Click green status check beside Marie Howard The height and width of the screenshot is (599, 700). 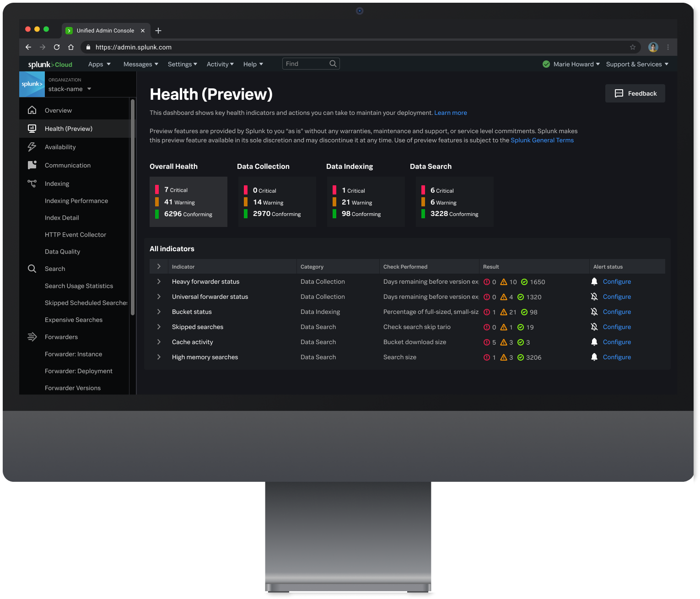click(x=546, y=64)
